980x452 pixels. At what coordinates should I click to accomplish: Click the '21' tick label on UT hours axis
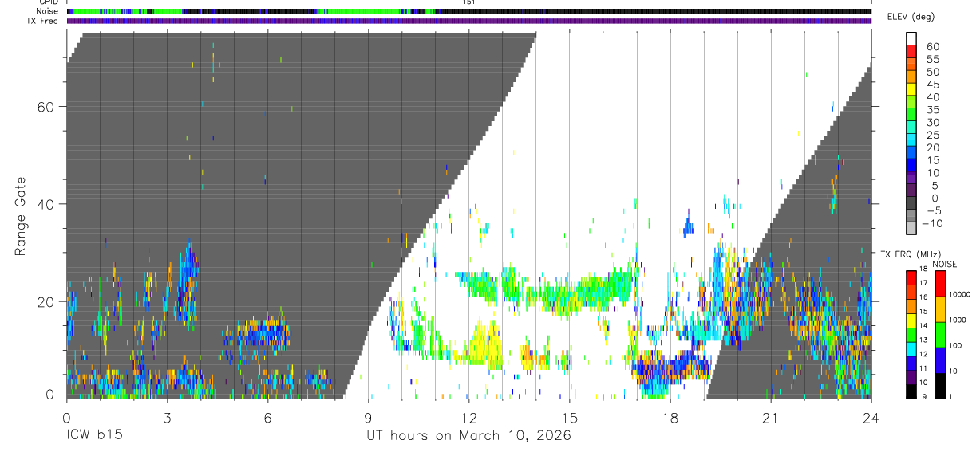click(x=770, y=418)
